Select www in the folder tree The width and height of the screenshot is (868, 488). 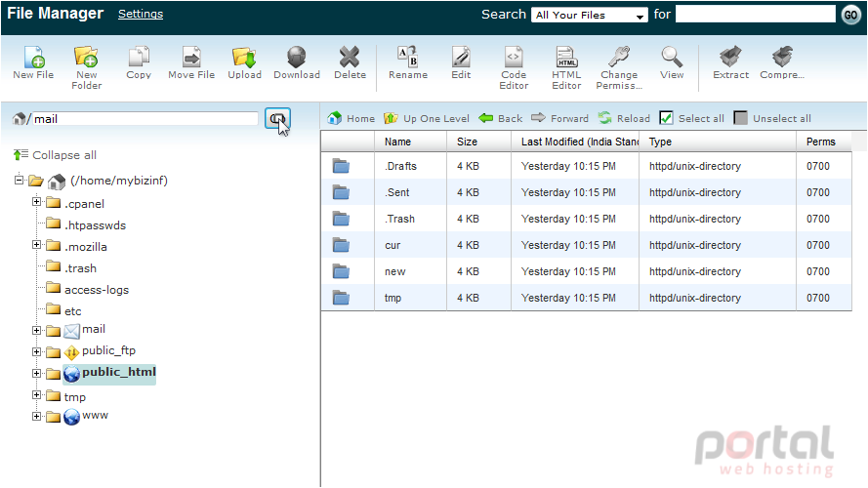coord(95,415)
